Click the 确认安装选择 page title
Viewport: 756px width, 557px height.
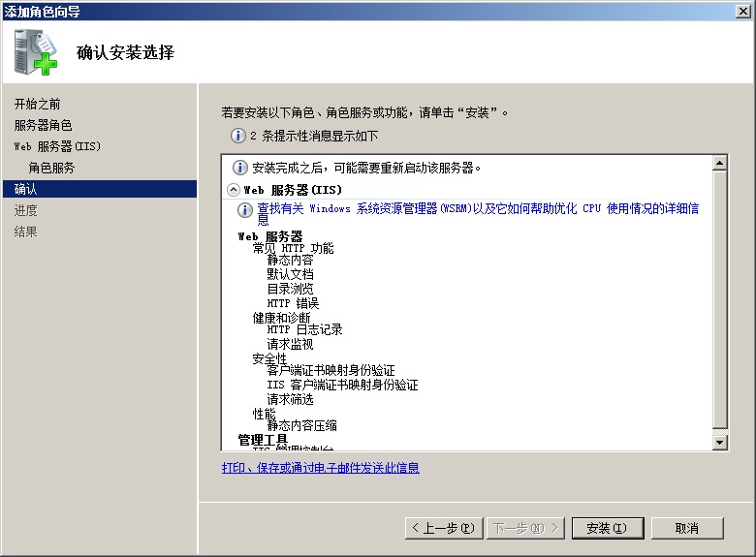125,52
